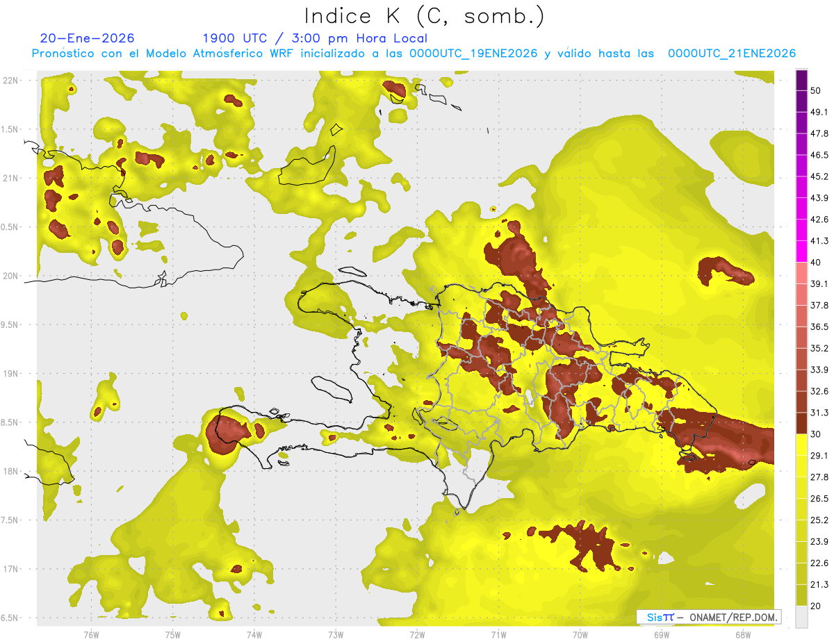This screenshot has width=834, height=644.
Task: Click the '71W' longitude axis label
Action: (498, 635)
